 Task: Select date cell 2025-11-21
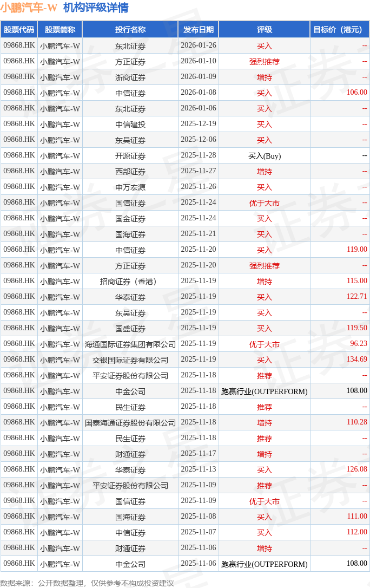[199, 233]
